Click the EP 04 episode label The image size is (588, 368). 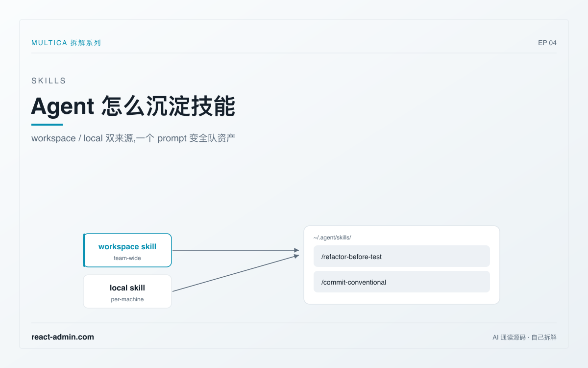(547, 43)
